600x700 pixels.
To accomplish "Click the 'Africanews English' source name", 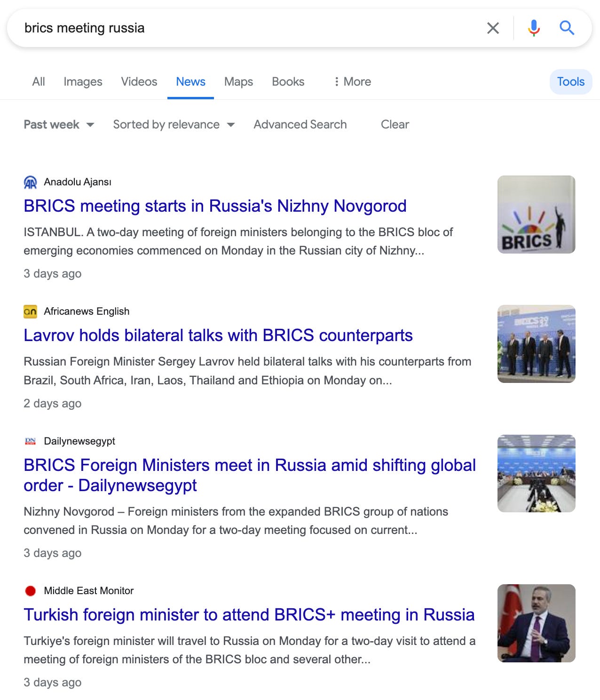I will pyautogui.click(x=87, y=311).
